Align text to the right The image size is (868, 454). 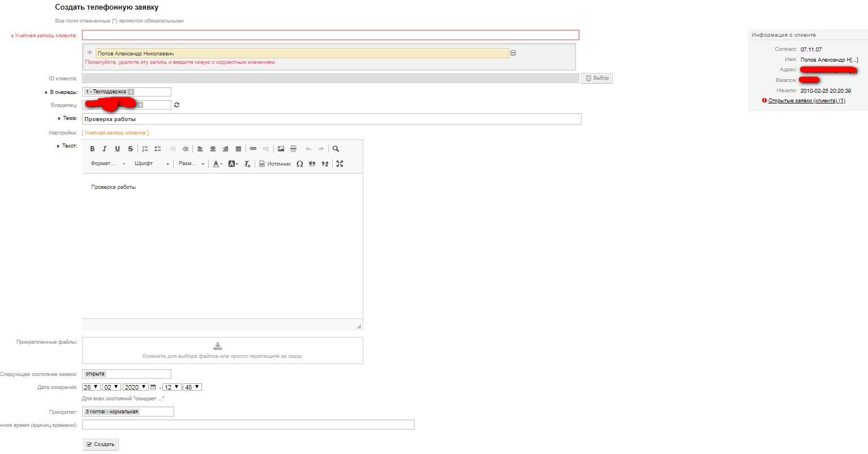tap(225, 149)
